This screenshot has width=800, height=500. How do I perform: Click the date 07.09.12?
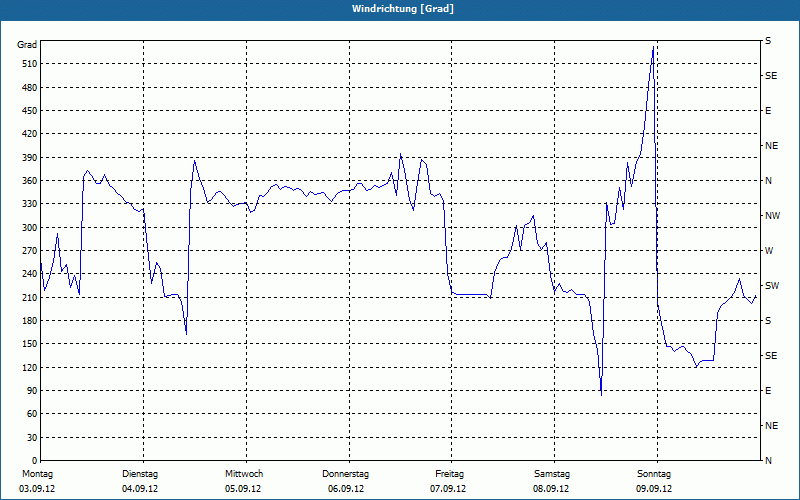tap(448, 489)
